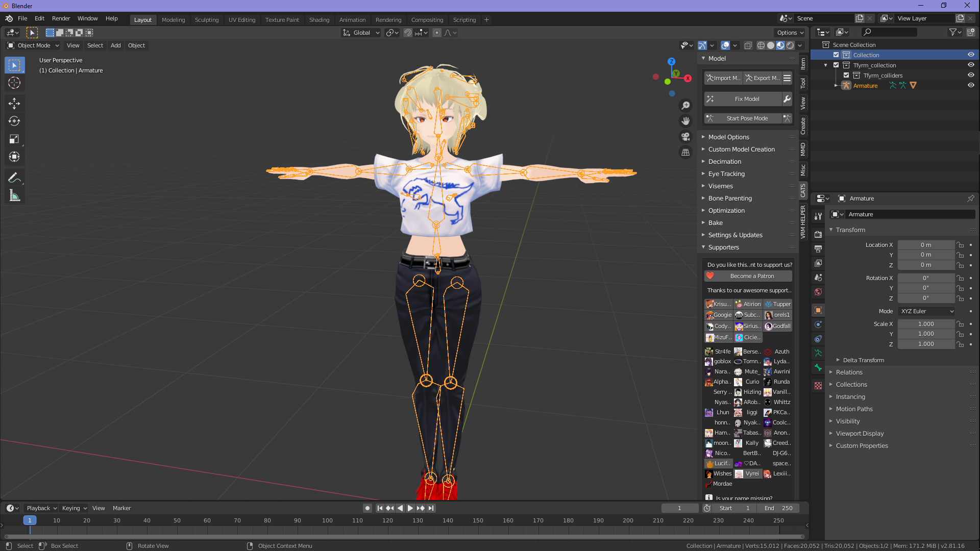Toggle X-ray display in viewport
Screen dimensions: 980x551
point(748,45)
